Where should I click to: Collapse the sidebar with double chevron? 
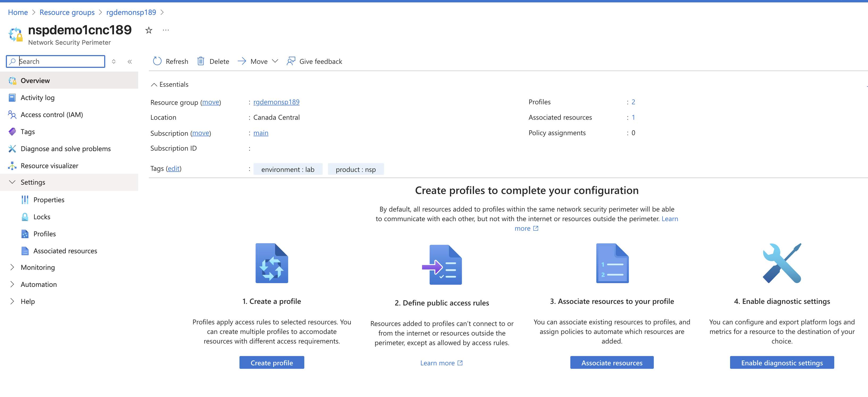coord(130,61)
